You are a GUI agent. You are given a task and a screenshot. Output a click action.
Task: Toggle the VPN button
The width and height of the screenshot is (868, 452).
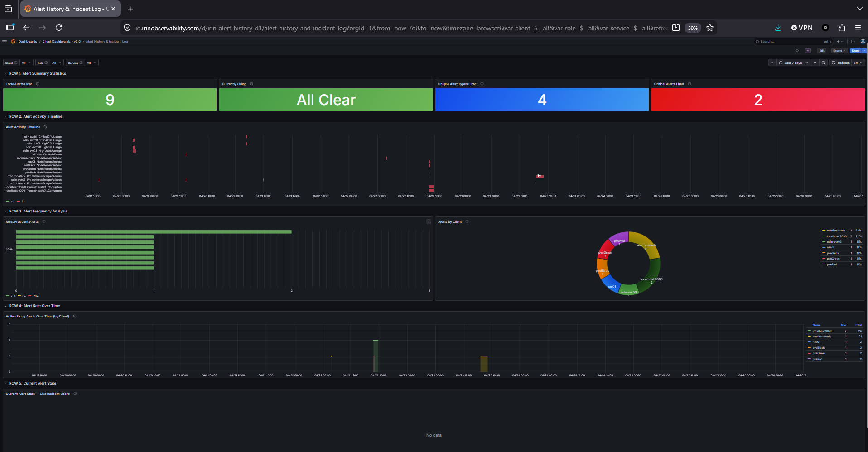pyautogui.click(x=802, y=28)
